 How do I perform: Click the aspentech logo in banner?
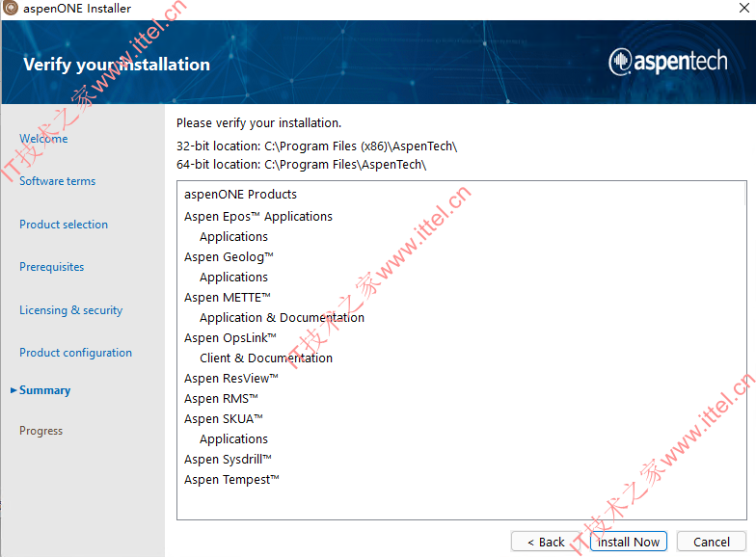[x=667, y=62]
